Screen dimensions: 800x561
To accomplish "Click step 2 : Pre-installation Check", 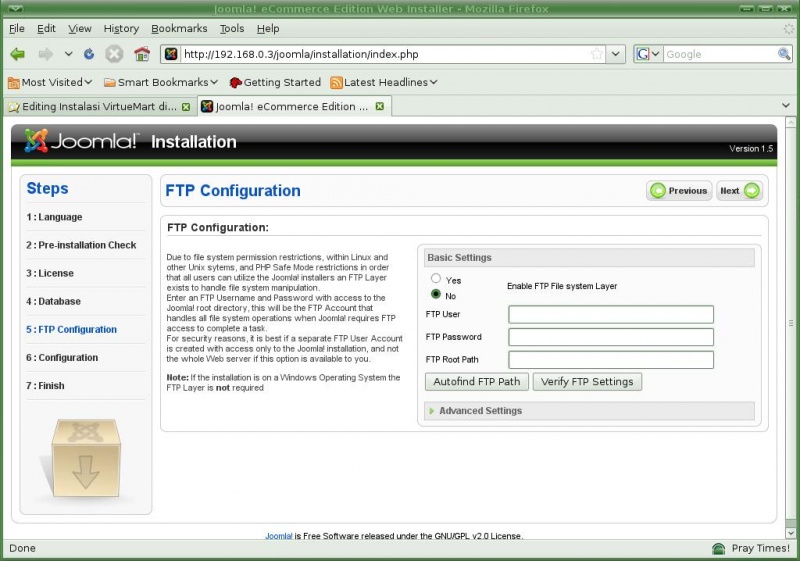I will [81, 245].
